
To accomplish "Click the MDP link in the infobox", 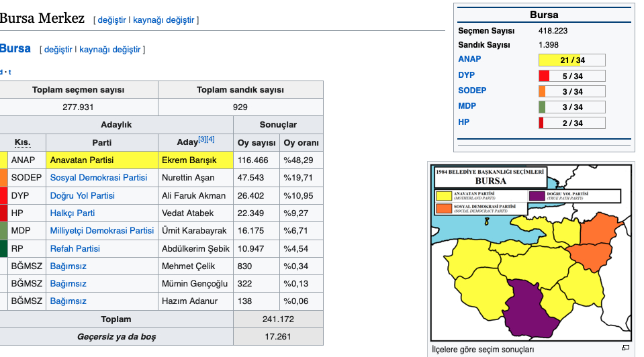I will point(467,106).
